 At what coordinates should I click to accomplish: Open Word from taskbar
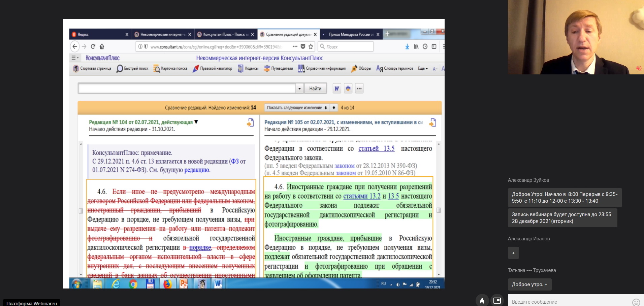click(218, 284)
